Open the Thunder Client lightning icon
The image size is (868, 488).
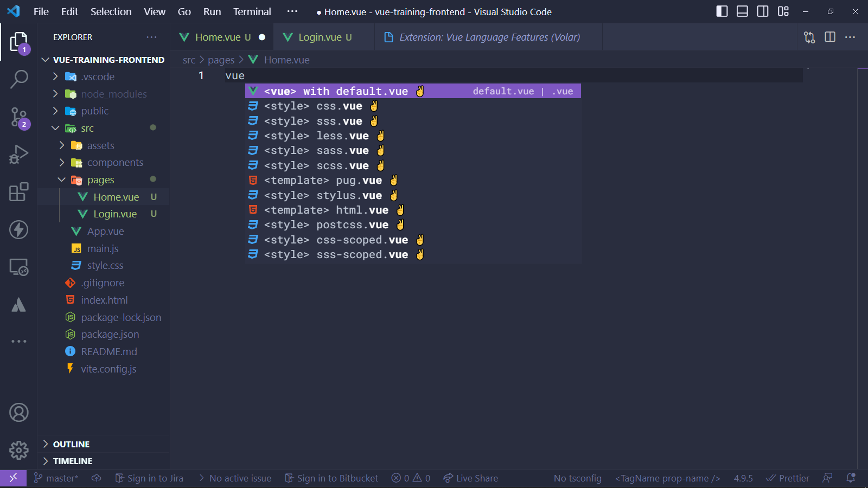coord(19,229)
